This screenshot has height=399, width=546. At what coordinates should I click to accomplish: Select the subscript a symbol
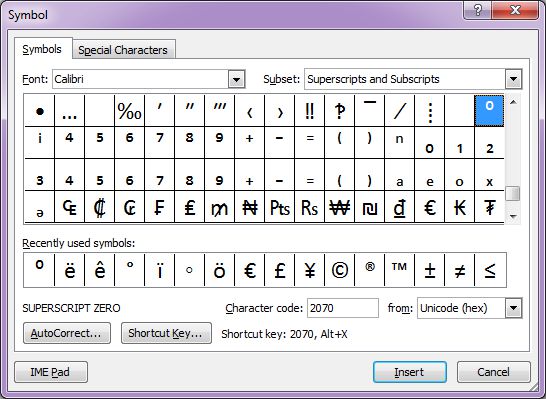click(x=399, y=175)
